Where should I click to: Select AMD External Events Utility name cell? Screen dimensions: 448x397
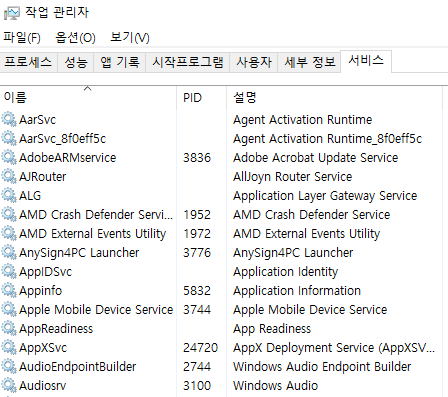pos(93,233)
